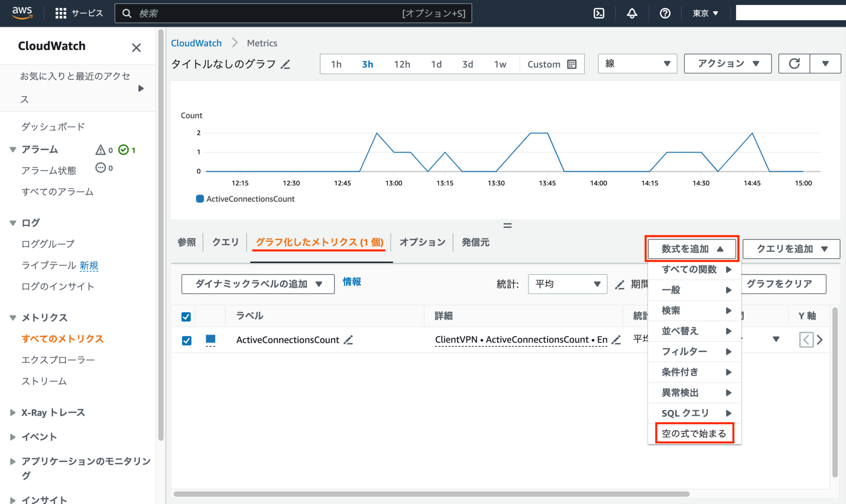Open the notifications bell
The image size is (846, 504).
coord(632,13)
